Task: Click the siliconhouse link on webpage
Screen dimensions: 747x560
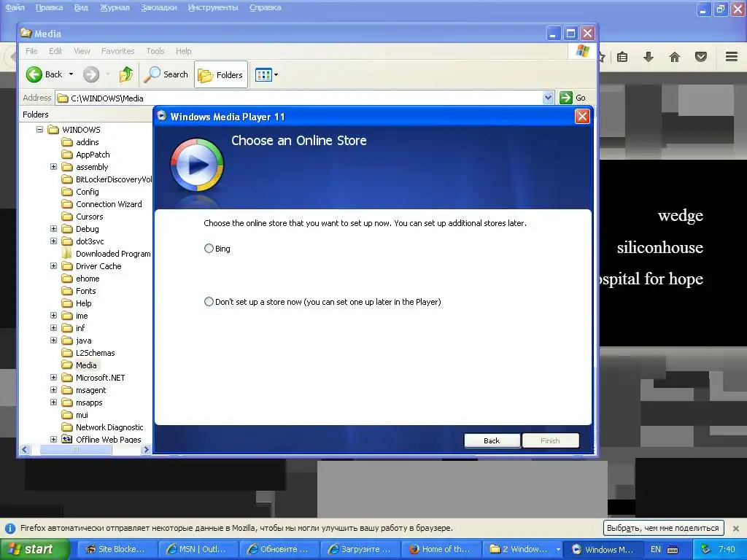Action: [659, 248]
